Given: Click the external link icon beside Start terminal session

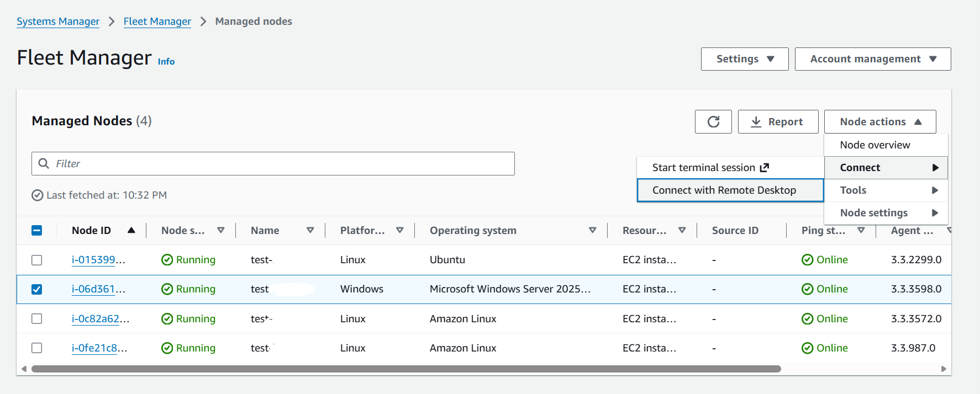Looking at the screenshot, I should pos(765,167).
